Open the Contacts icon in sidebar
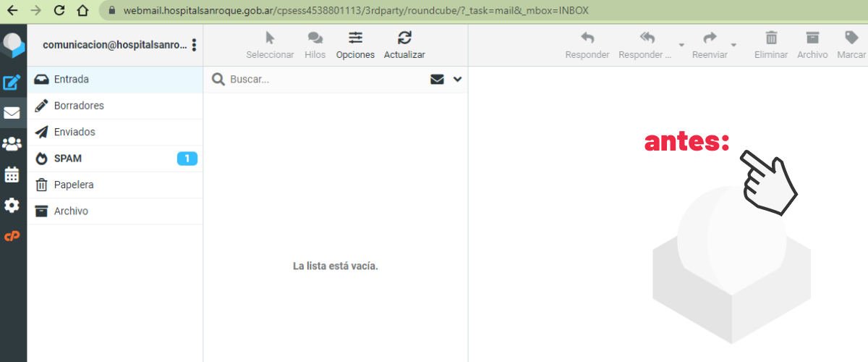Screen dimensions: 868x362 (12, 144)
